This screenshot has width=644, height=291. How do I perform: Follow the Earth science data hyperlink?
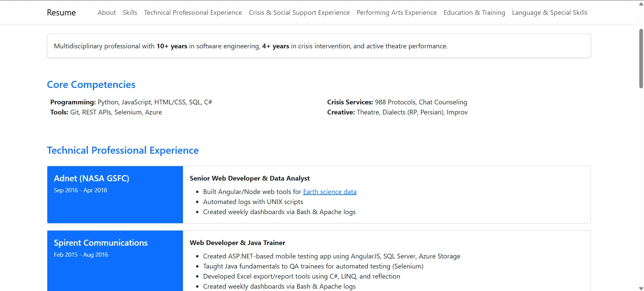[329, 192]
